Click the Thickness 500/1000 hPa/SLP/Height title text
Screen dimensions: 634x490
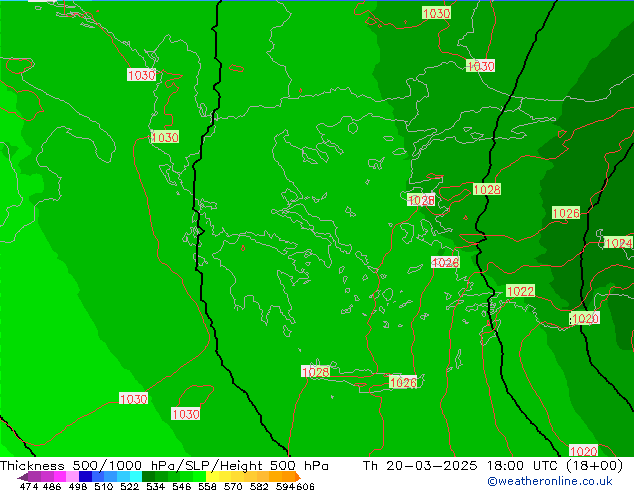164,465
